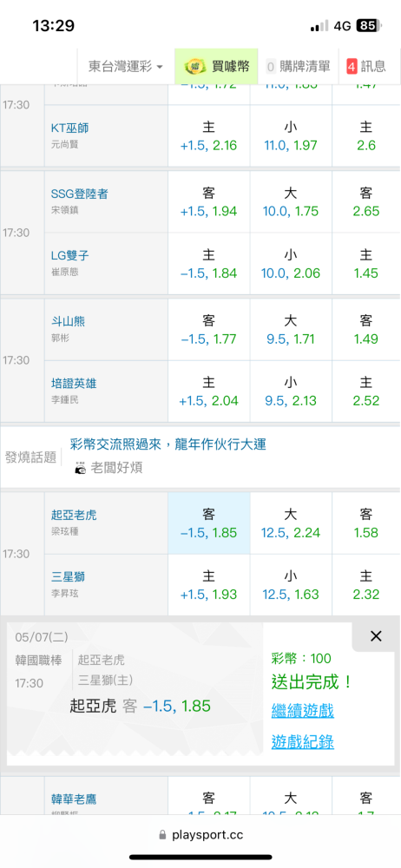Open 彩幣交流照過來 hot topic link
401x868 pixels.
[168, 444]
